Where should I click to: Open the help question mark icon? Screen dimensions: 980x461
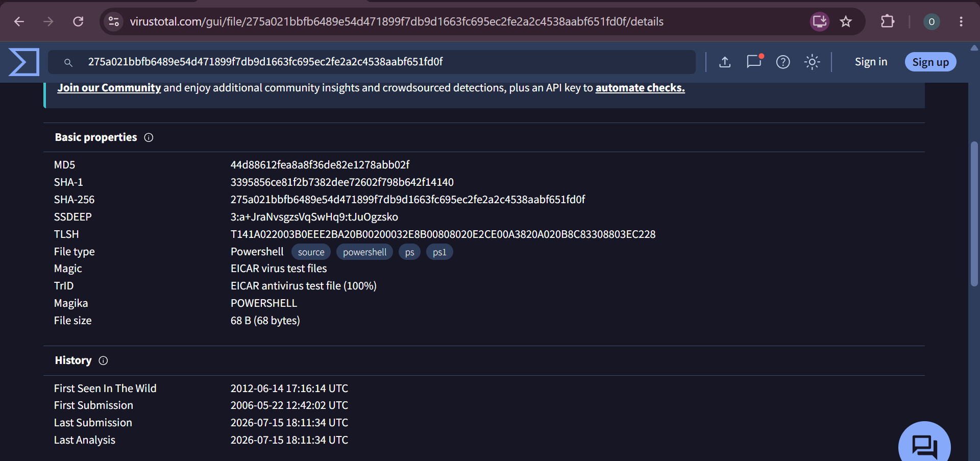(x=783, y=62)
